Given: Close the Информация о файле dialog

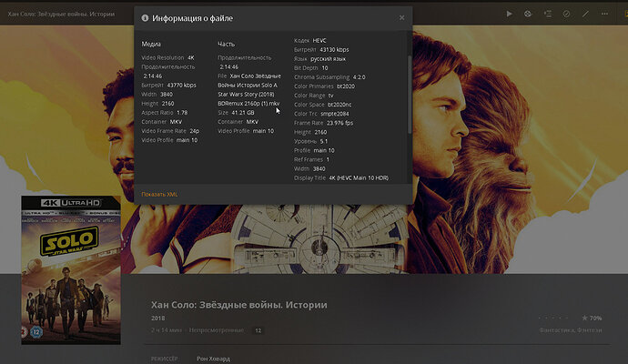Looking at the screenshot, I should (401, 17).
